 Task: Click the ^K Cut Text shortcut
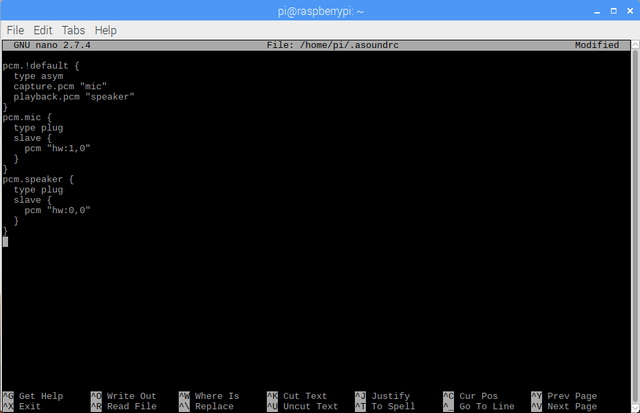(297, 396)
